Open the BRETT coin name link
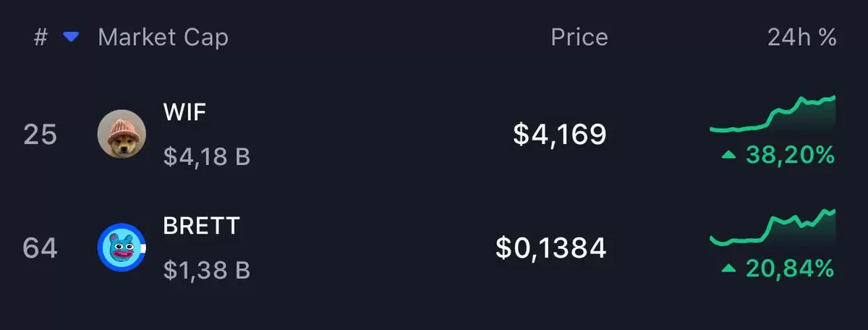 click(201, 226)
